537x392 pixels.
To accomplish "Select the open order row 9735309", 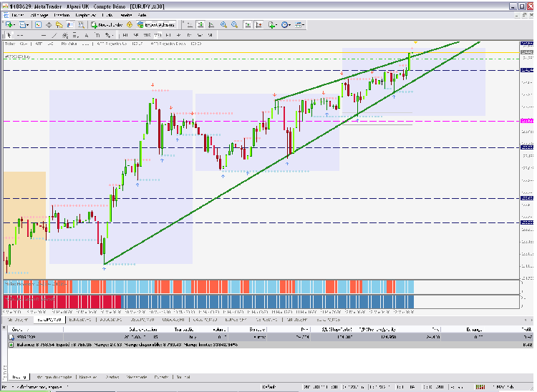I will point(271,337).
